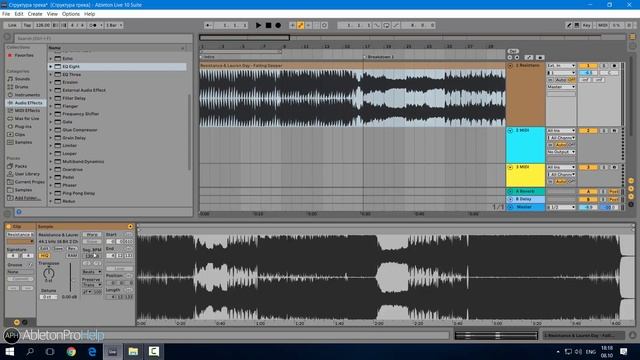Open Beats warp mode dropdown
This screenshot has width=640, height=360.
tap(92, 271)
